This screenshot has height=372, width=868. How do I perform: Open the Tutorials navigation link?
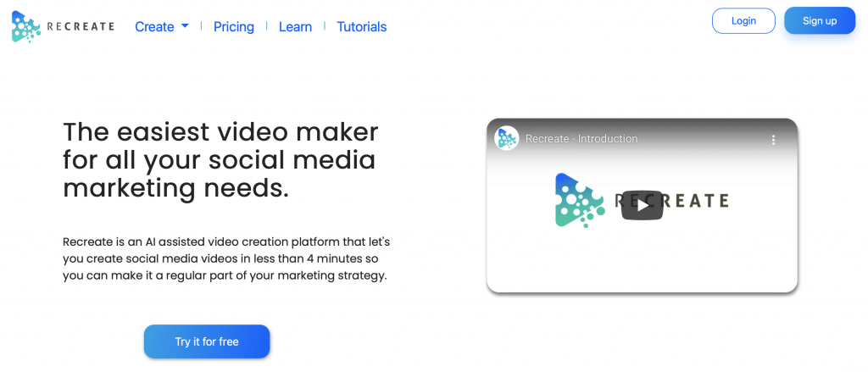361,26
